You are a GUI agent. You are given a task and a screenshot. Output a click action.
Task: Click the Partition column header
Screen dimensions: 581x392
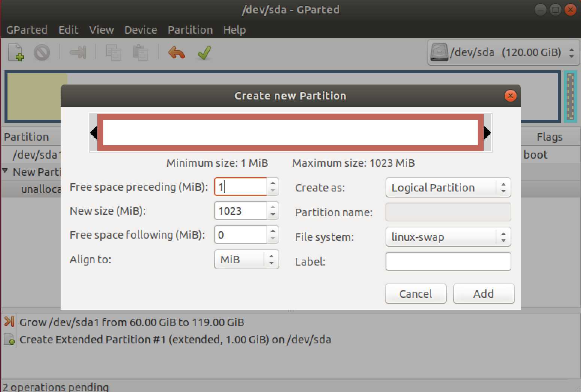(x=26, y=137)
